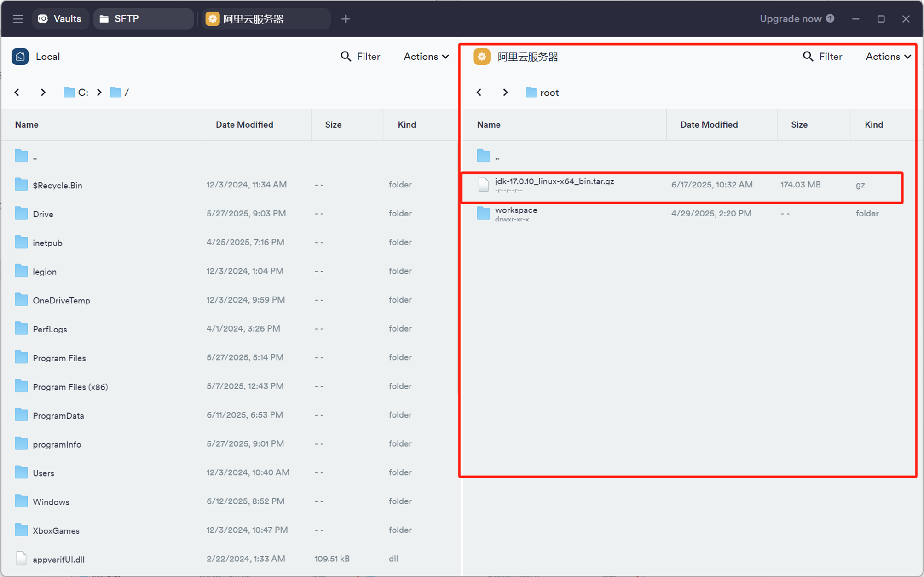Go back in Local pane navigation
The height and width of the screenshot is (577, 924).
point(17,93)
